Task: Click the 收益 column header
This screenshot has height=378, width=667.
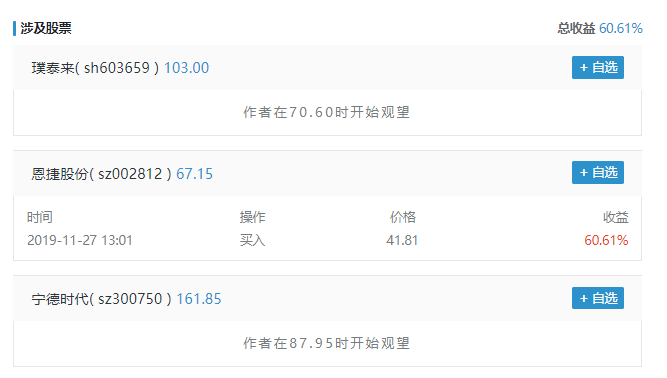Action: [x=616, y=217]
